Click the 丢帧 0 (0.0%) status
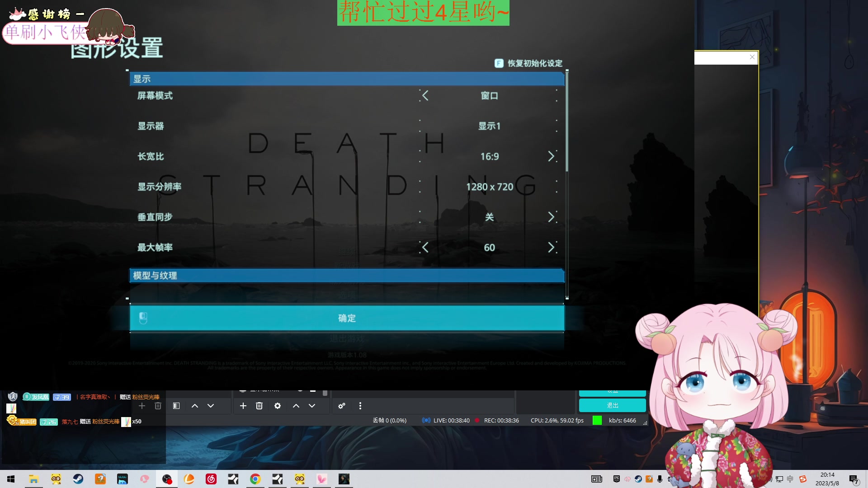 (x=389, y=420)
